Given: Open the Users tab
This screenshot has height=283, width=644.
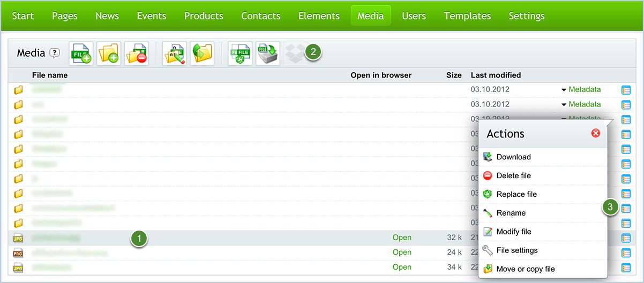Looking at the screenshot, I should tap(414, 16).
